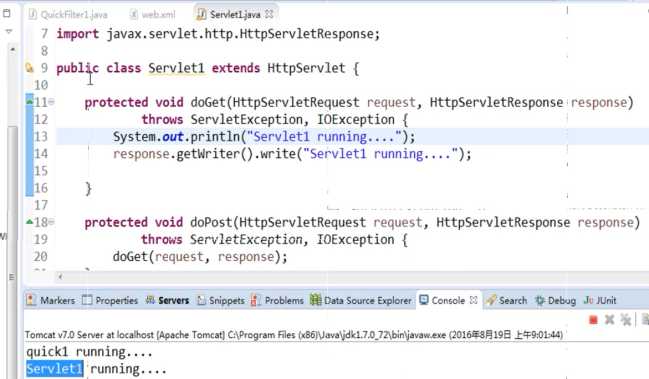This screenshot has height=379, width=649.
Task: Click the Java file icon on Servlet1.java tab
Action: pos(202,14)
